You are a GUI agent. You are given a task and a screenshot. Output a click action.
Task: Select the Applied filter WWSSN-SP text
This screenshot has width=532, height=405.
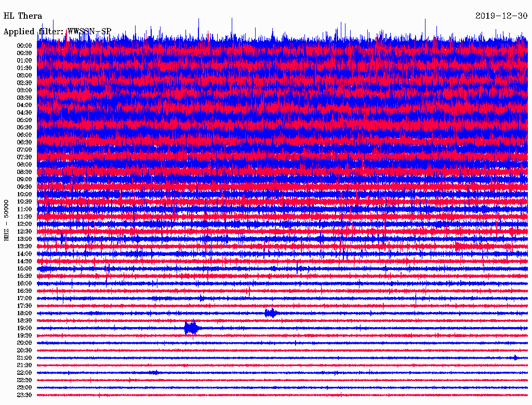pos(57,32)
